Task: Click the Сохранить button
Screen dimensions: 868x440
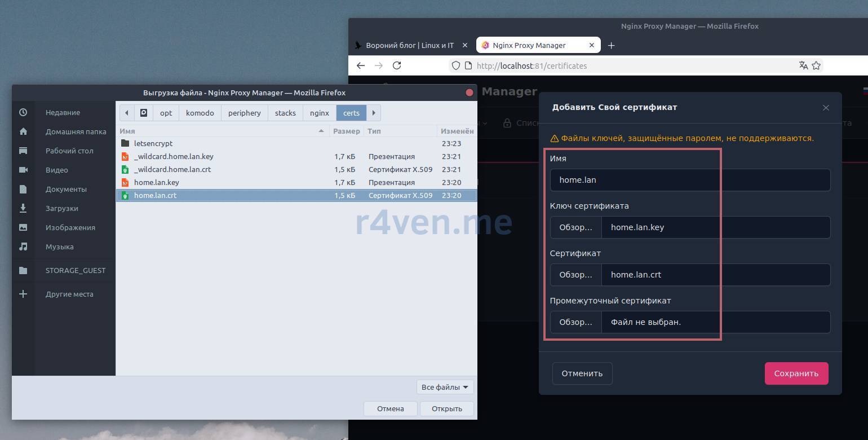Action: 796,373
